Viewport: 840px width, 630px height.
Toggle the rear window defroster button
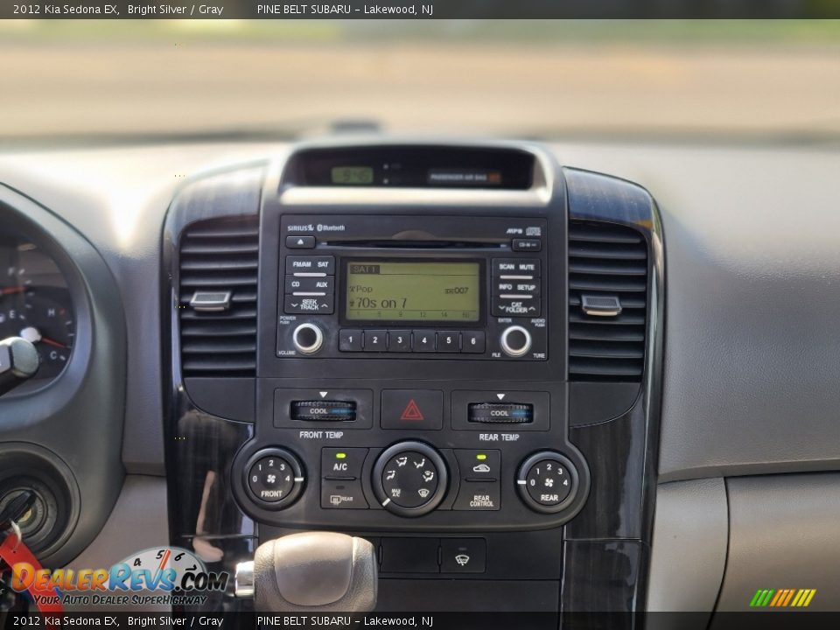point(341,496)
